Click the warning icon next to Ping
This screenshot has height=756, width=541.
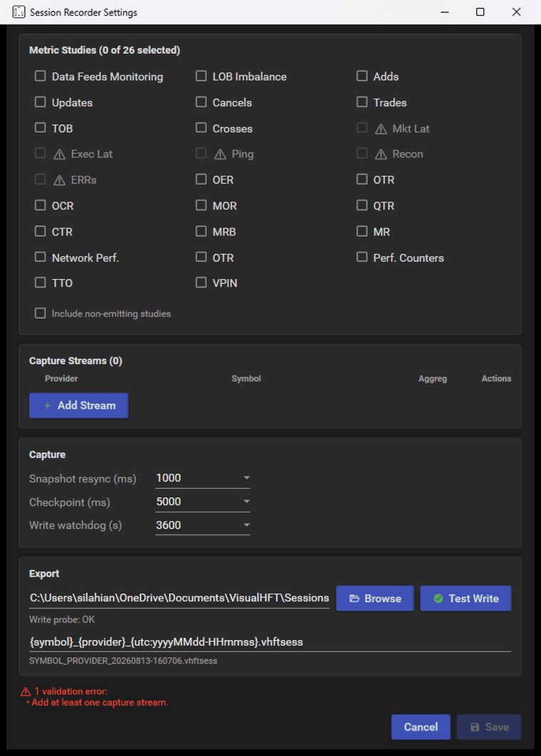tap(221, 154)
